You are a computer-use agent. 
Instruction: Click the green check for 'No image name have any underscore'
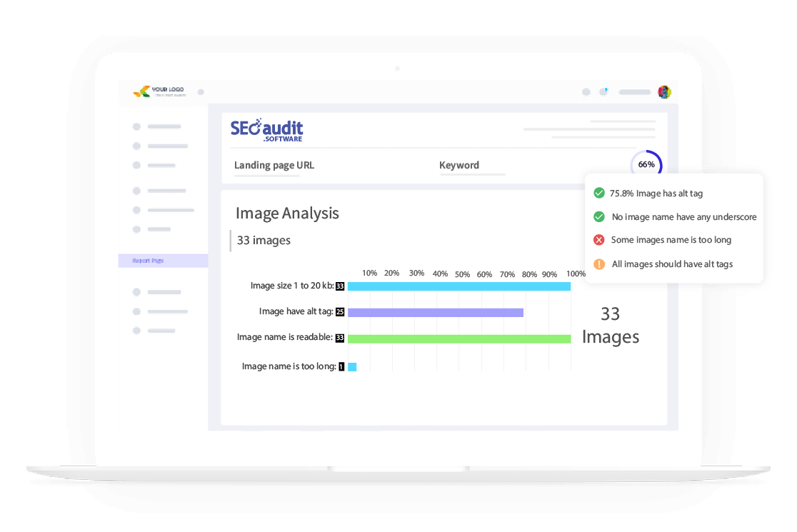click(x=599, y=216)
